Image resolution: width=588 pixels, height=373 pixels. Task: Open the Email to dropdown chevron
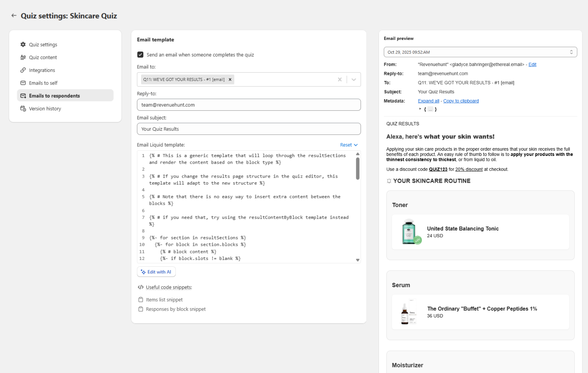354,79
